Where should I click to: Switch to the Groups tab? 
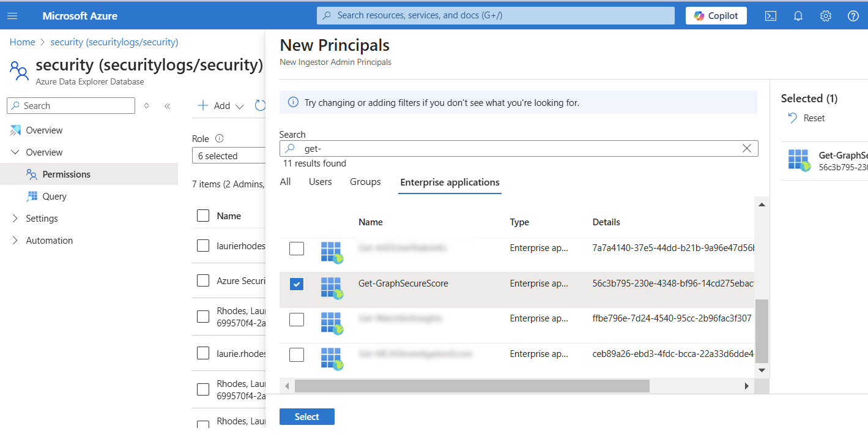point(365,182)
